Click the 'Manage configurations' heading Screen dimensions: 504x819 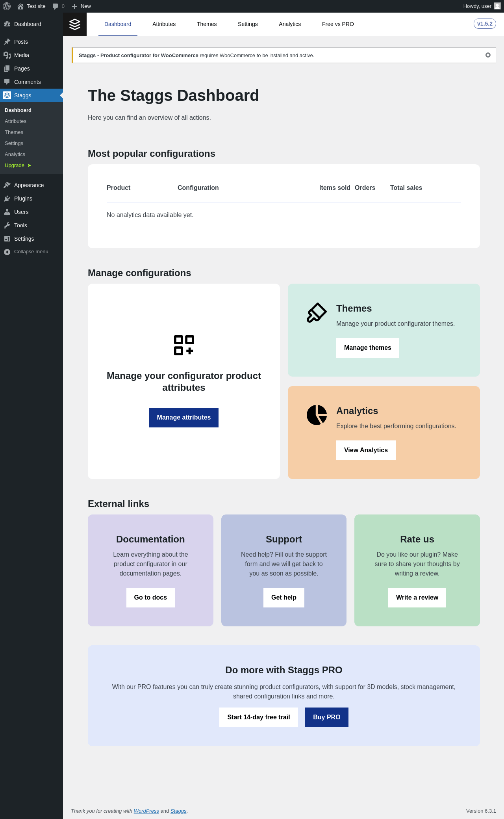(139, 273)
